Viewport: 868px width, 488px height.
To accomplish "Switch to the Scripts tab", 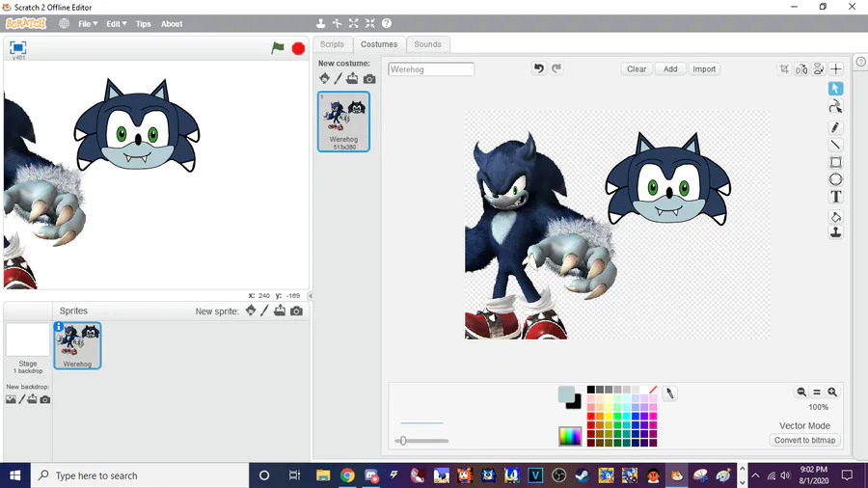I will point(332,44).
